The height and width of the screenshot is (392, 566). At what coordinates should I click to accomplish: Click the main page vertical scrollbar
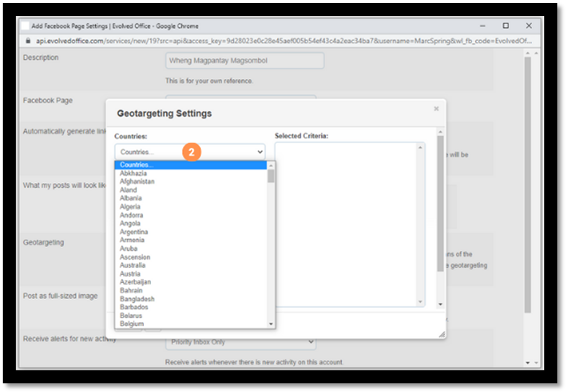[528, 185]
